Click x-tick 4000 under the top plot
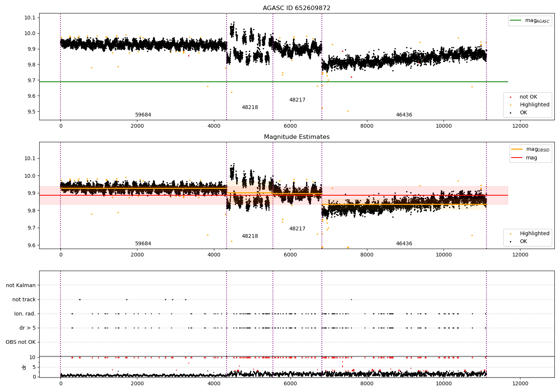Image resolution: width=560 pixels, height=392 pixels. 214,126
